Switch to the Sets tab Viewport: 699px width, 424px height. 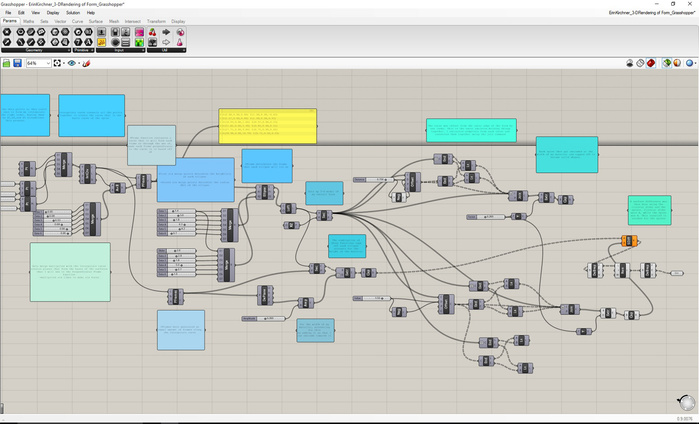pyautogui.click(x=44, y=21)
